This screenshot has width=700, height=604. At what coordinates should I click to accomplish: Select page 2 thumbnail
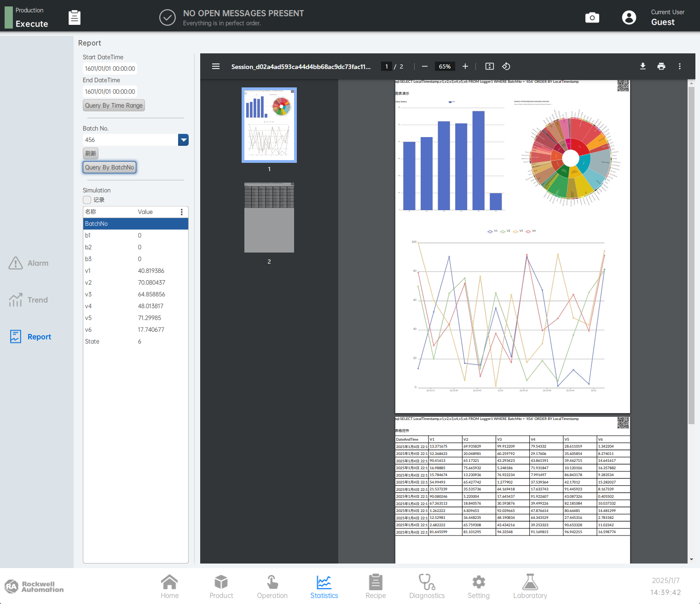point(269,218)
